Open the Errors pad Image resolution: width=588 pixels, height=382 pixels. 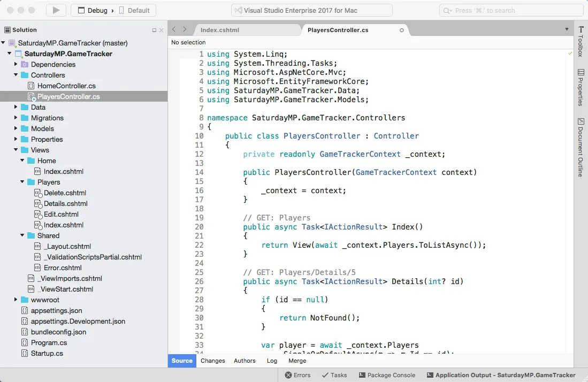tap(298, 375)
